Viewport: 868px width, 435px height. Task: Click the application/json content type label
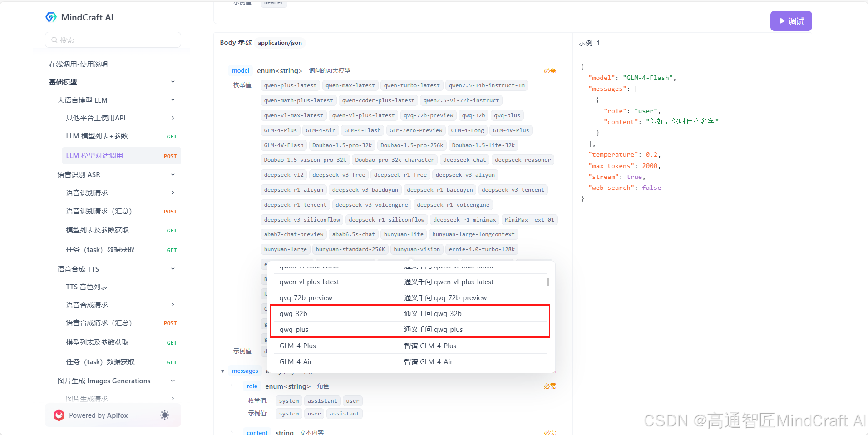click(x=280, y=43)
